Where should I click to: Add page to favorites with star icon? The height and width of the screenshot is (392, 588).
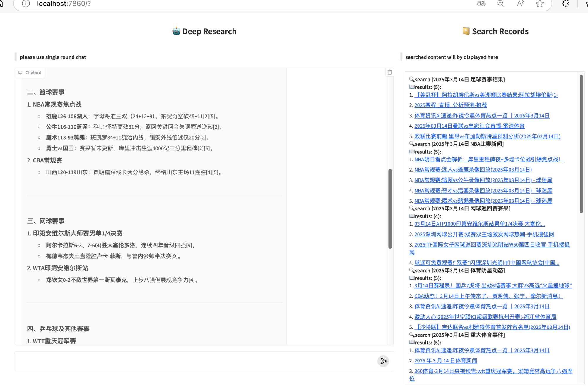[540, 4]
